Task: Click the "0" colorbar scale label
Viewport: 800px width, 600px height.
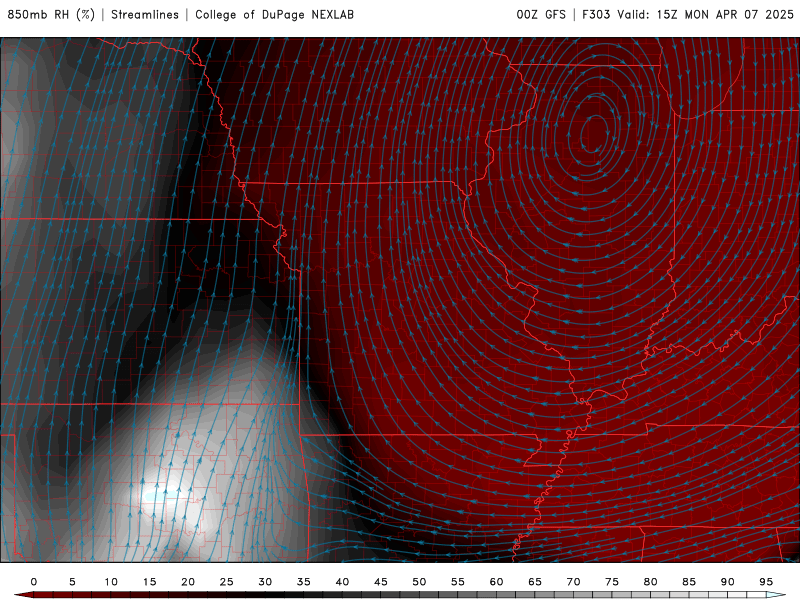Action: [x=34, y=582]
